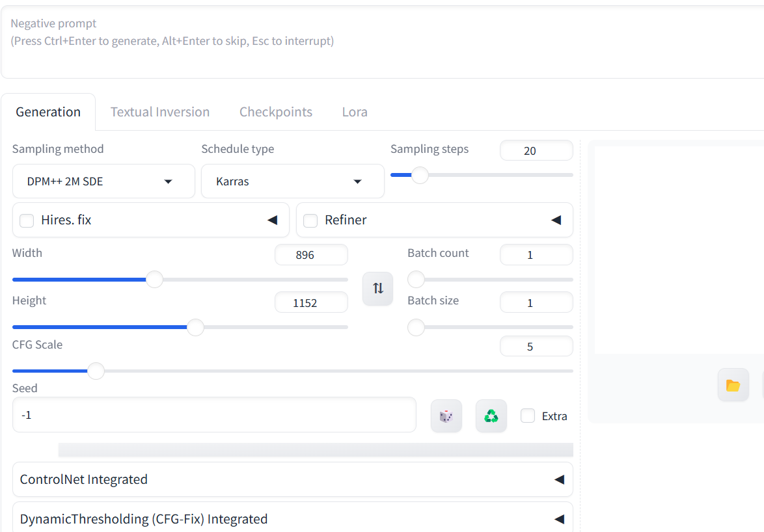Enable the Refiner checkbox
This screenshot has height=532, width=764.
tap(311, 220)
